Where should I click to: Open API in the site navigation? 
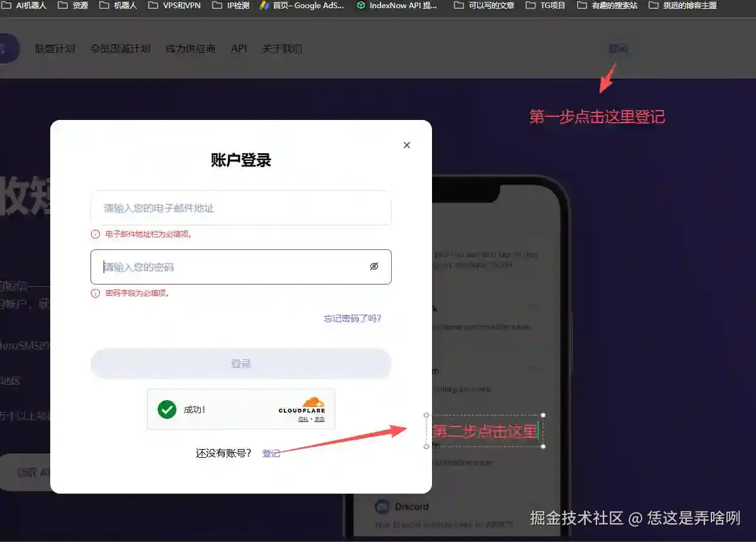click(x=239, y=48)
